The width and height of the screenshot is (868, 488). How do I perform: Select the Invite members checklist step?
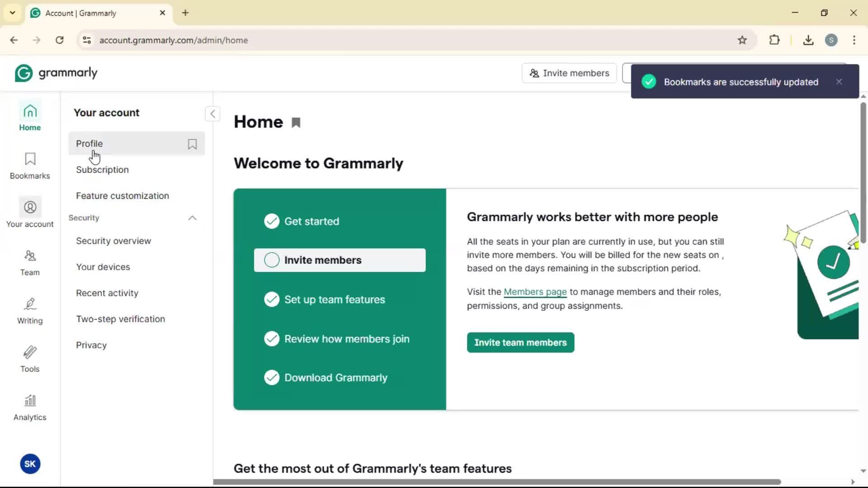pos(340,260)
